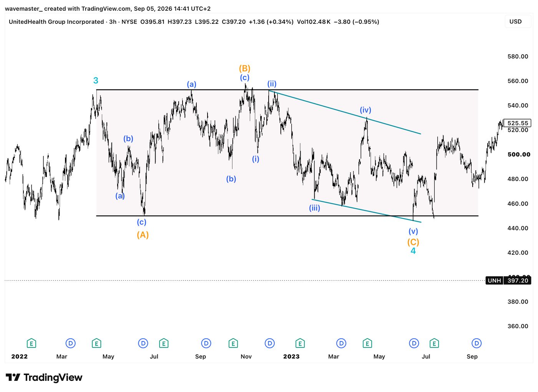Screen dimensions: 538x392
Task: Click the H397.23 high value
Action: pos(179,22)
